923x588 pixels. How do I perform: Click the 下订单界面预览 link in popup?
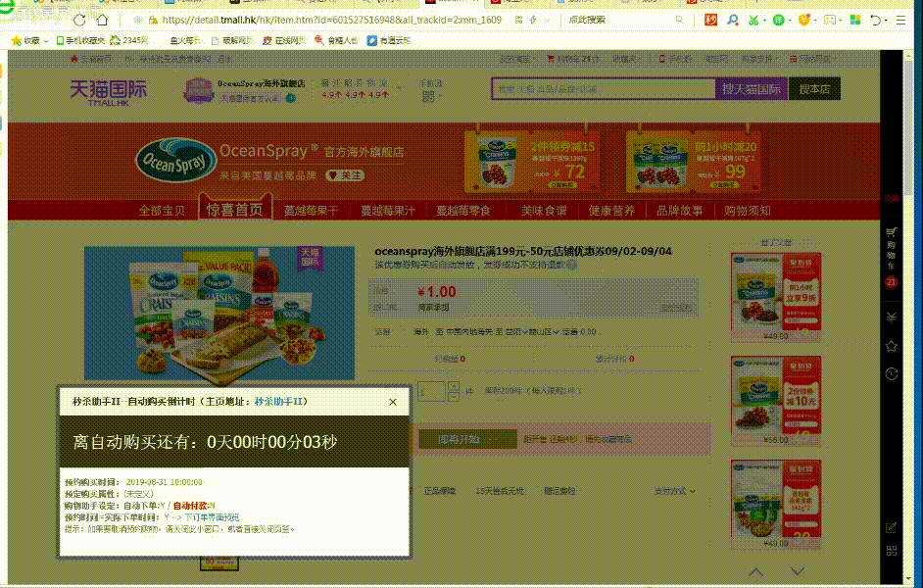click(212, 517)
